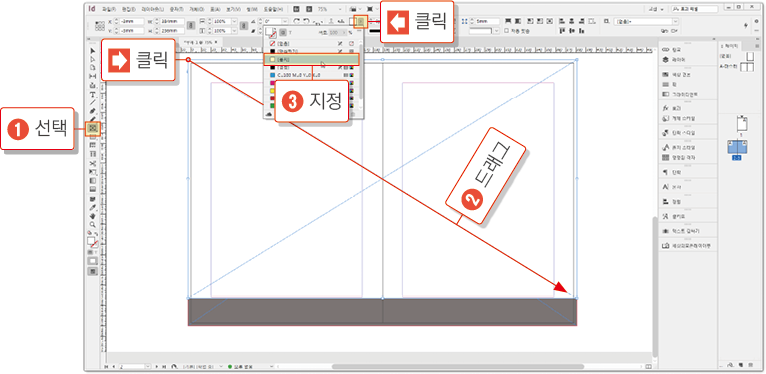The width and height of the screenshot is (766, 374).
Task: Select the Eyedropper tool
Action: point(92,207)
